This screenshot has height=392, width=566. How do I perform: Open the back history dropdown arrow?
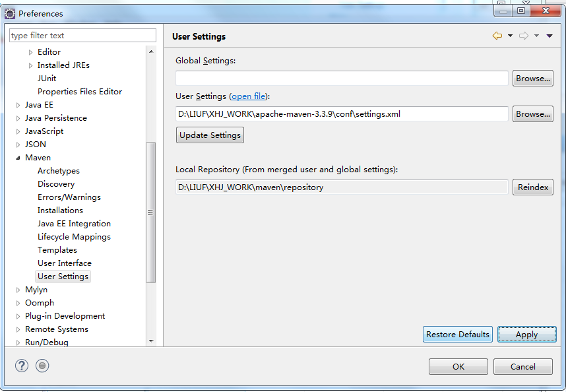510,36
